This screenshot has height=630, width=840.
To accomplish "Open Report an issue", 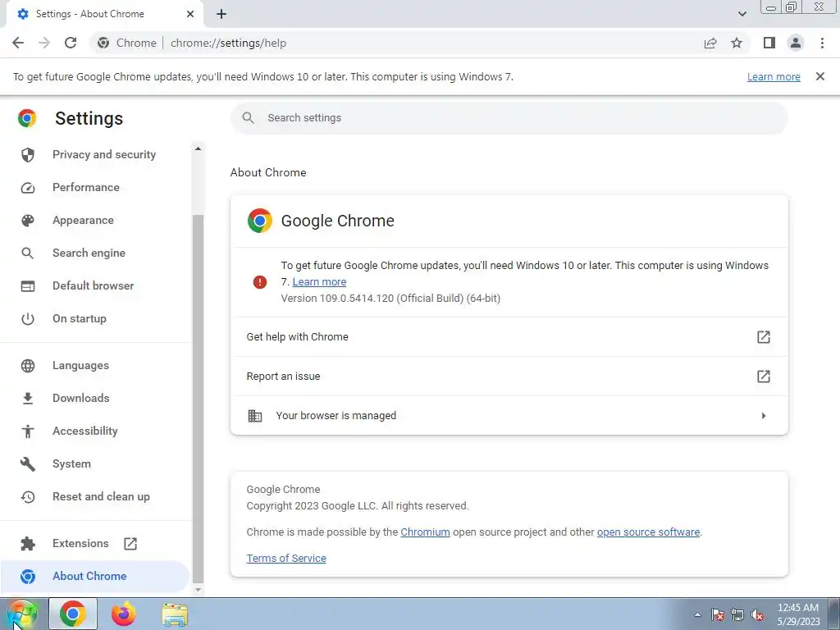I will coord(509,376).
